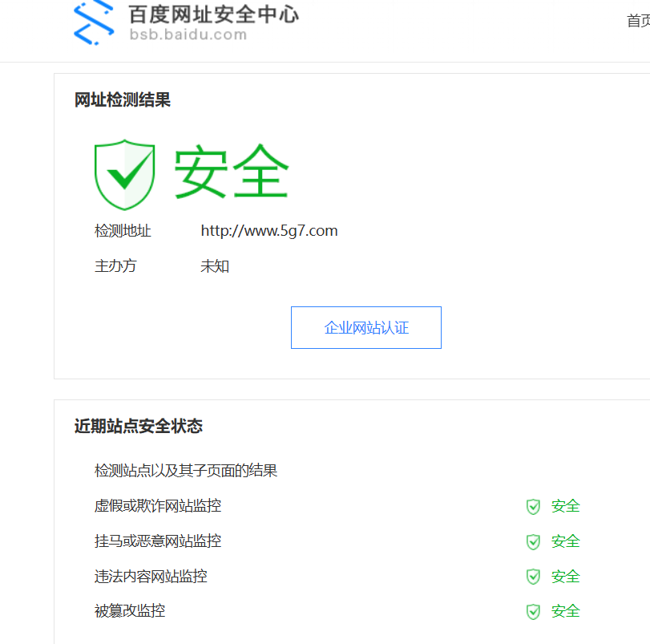Select 首页 in the top navigation
The width and height of the screenshot is (650, 644).
(638, 22)
